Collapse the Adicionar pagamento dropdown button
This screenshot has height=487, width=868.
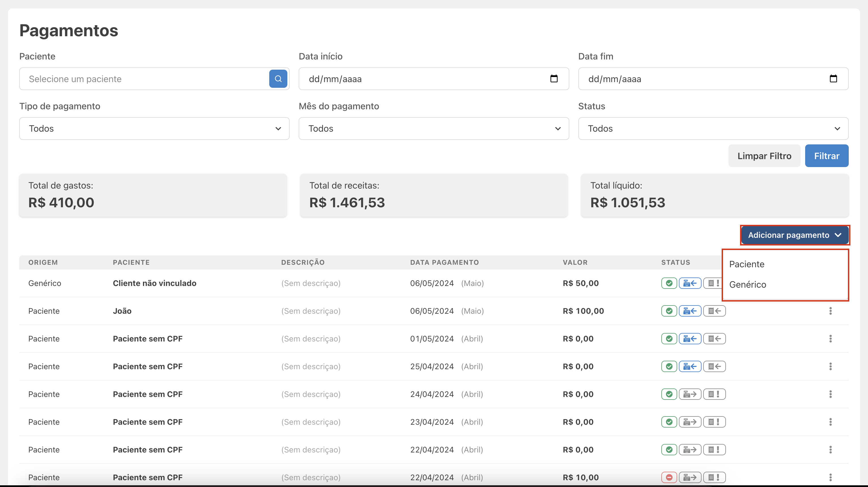coord(795,235)
